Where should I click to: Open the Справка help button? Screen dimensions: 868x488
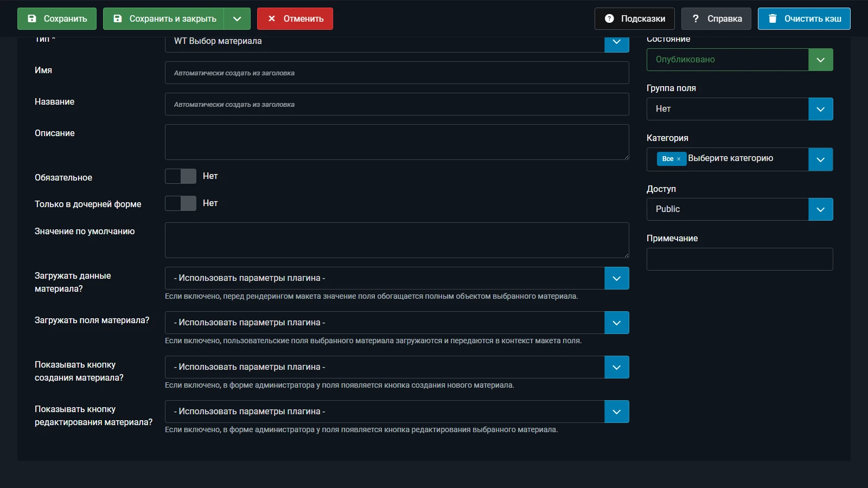pyautogui.click(x=716, y=18)
